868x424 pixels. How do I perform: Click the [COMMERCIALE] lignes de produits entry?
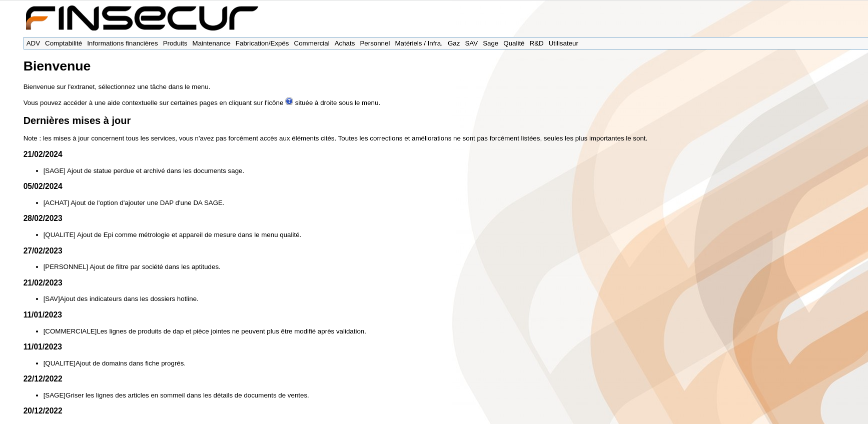coord(205,331)
